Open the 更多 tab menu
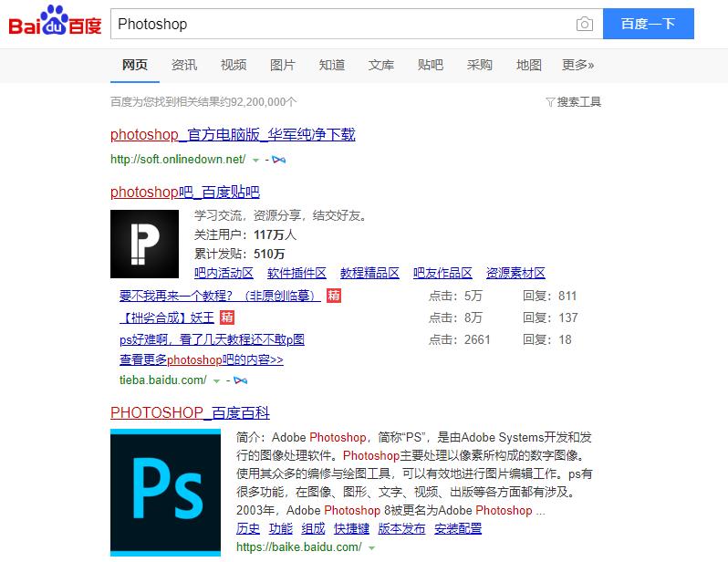728x562 pixels. pyautogui.click(x=577, y=65)
